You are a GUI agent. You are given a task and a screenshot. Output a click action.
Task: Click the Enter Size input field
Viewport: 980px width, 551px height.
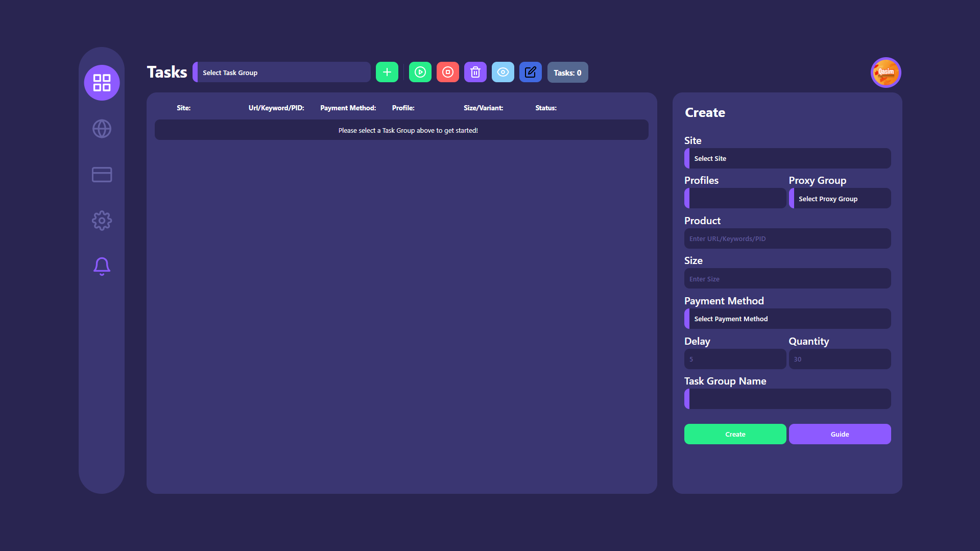point(787,279)
